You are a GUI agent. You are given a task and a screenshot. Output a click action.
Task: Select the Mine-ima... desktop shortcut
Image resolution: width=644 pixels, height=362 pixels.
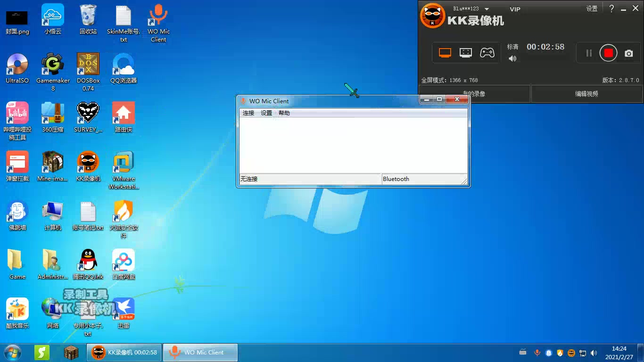tap(53, 167)
